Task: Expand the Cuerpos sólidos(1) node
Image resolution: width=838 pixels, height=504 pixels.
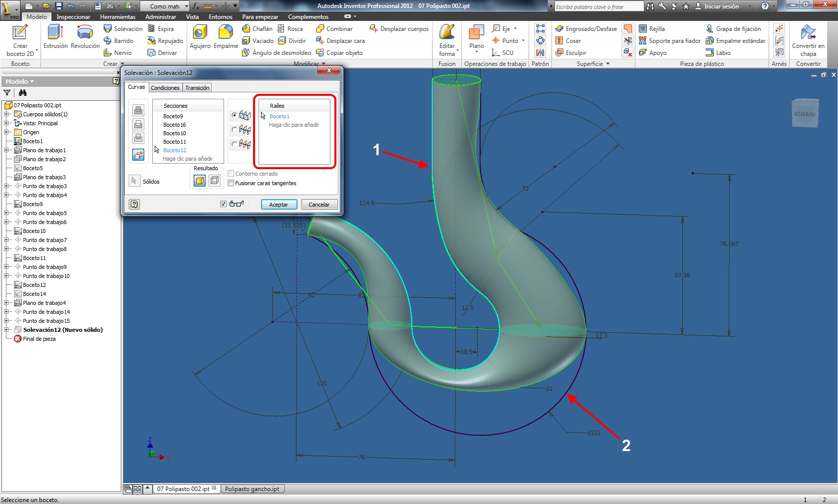Action: tap(6, 114)
